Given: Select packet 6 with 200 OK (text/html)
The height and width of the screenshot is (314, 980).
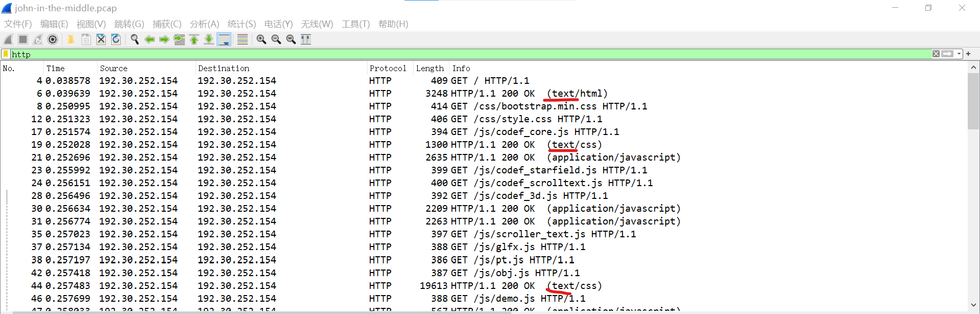Looking at the screenshot, I should [483, 94].
